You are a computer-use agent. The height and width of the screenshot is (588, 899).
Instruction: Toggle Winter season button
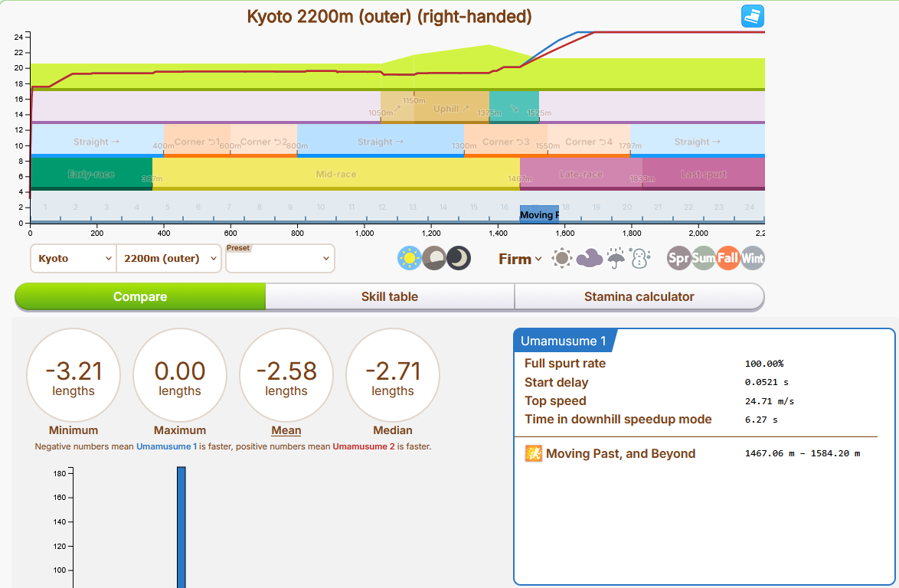tap(752, 259)
